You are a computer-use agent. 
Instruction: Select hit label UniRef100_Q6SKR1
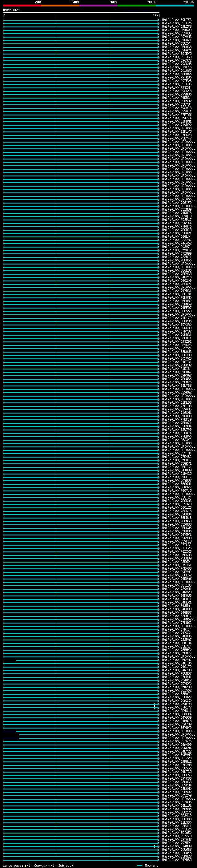177,284
